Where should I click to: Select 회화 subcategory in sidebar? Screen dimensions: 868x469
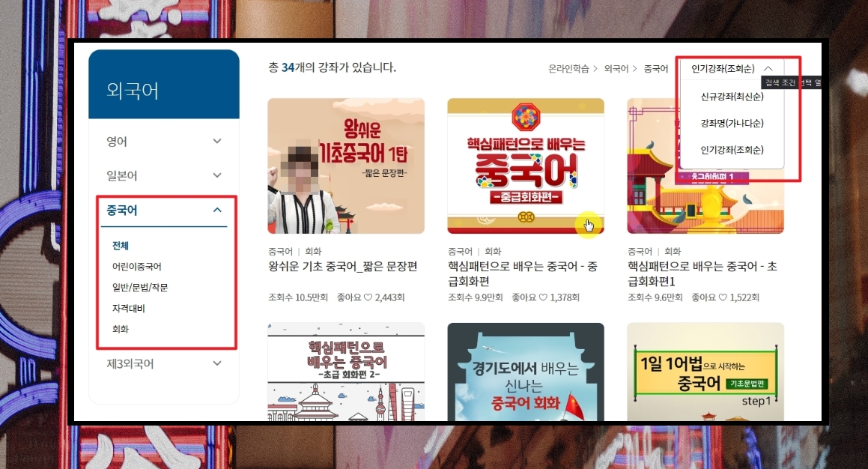pos(120,329)
